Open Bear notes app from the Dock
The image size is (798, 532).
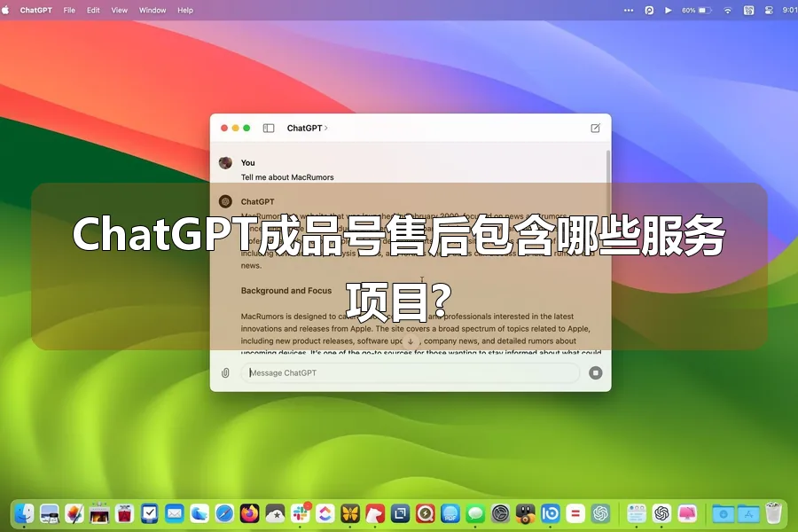point(375,513)
